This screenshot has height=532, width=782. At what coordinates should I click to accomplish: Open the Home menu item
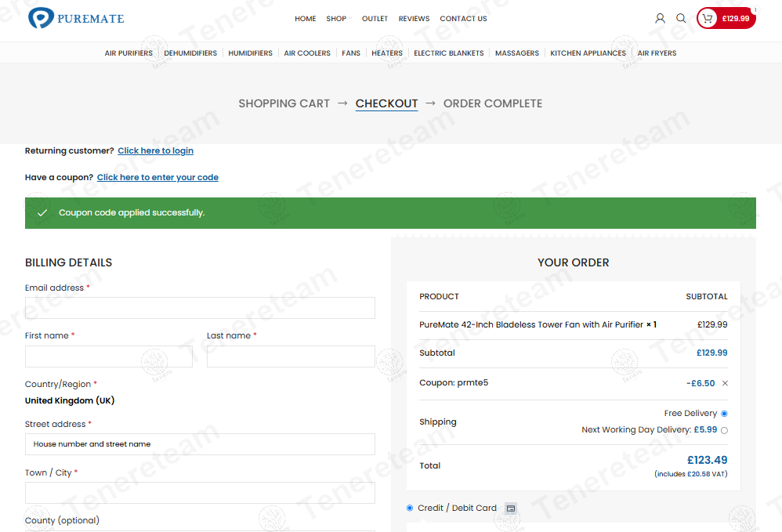306,19
